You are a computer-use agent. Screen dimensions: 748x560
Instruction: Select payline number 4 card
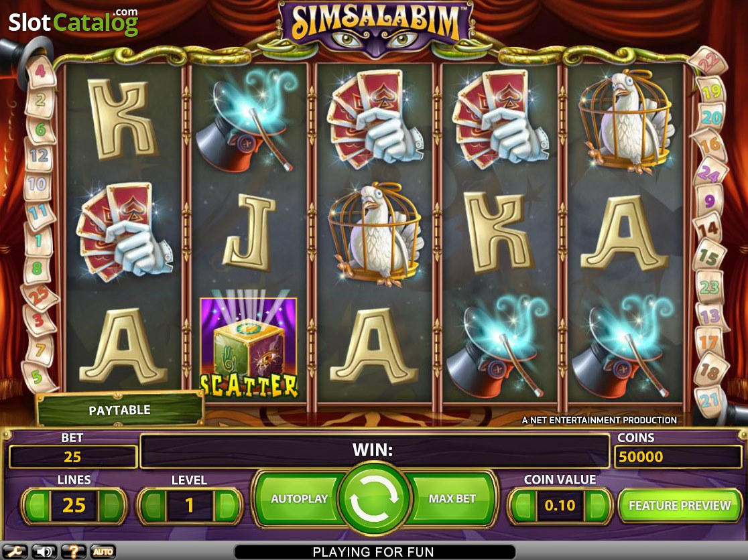(40, 72)
